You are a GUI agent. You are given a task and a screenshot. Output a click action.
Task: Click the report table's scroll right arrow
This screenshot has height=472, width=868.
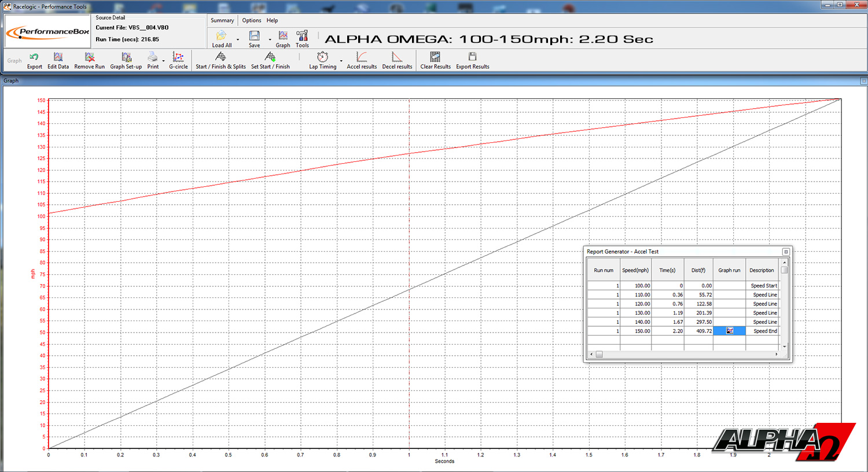[777, 354]
